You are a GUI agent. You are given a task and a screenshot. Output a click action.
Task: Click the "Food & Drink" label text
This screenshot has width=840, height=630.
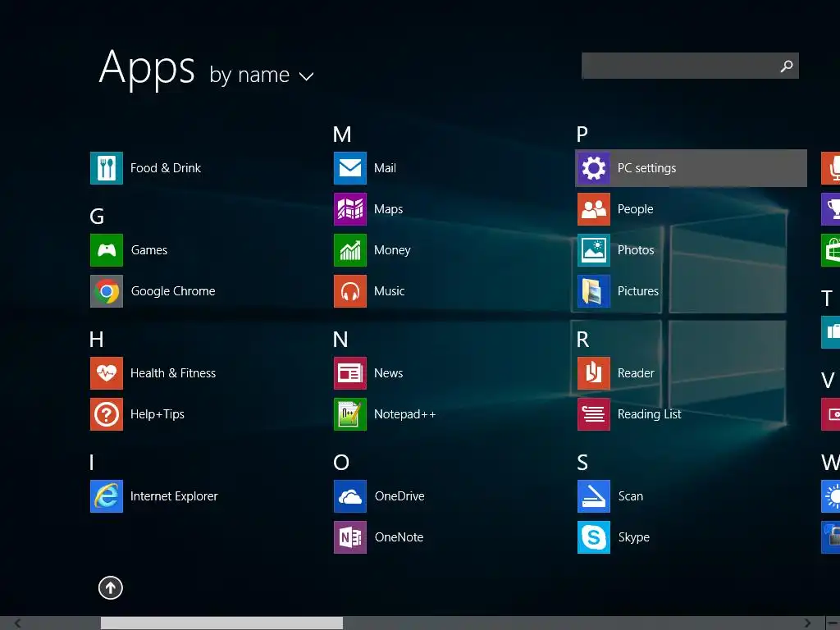coord(166,168)
